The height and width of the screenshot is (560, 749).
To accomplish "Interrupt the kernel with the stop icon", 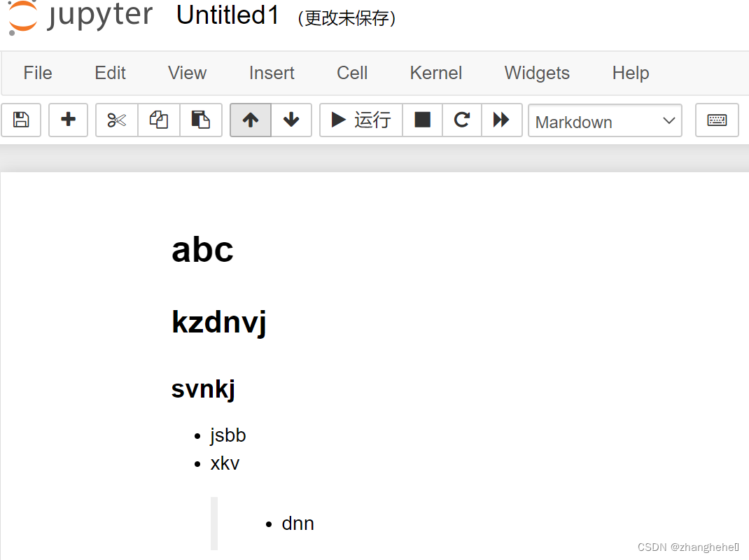I will [422, 120].
